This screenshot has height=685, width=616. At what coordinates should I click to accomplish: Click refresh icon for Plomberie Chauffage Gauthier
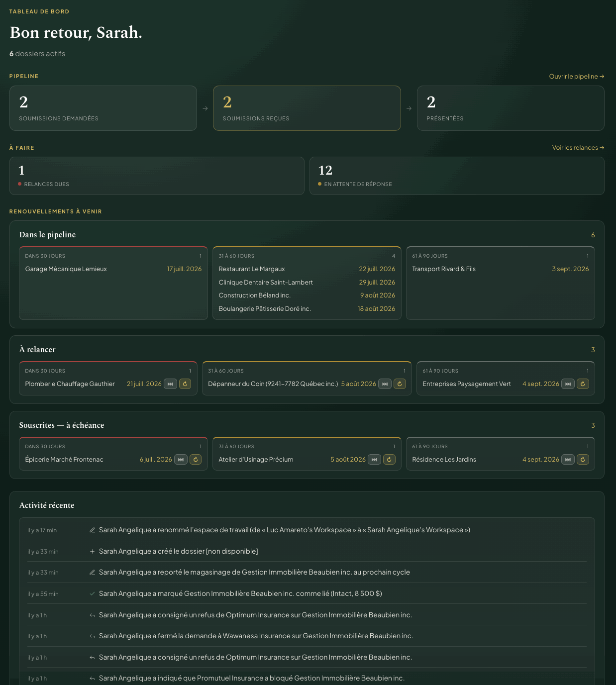coord(185,384)
